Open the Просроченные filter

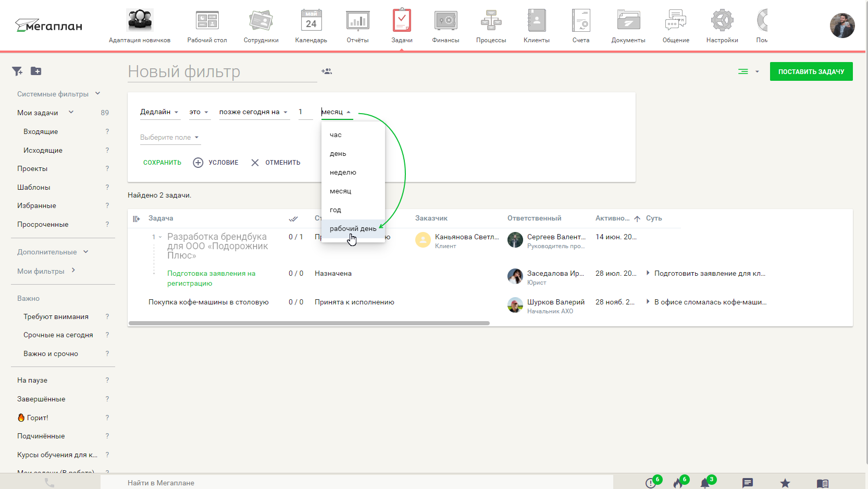[x=43, y=224]
